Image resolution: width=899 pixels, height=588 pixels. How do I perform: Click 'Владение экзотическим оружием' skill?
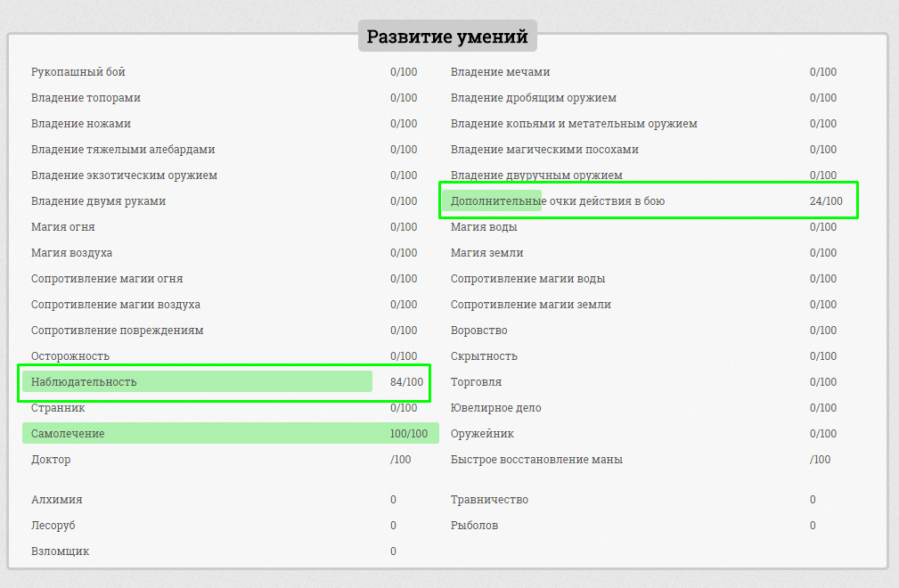[x=124, y=175]
